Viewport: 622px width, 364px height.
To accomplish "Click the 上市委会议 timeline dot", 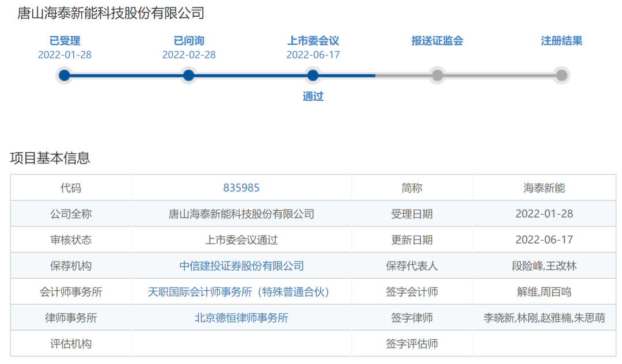I will (x=313, y=75).
